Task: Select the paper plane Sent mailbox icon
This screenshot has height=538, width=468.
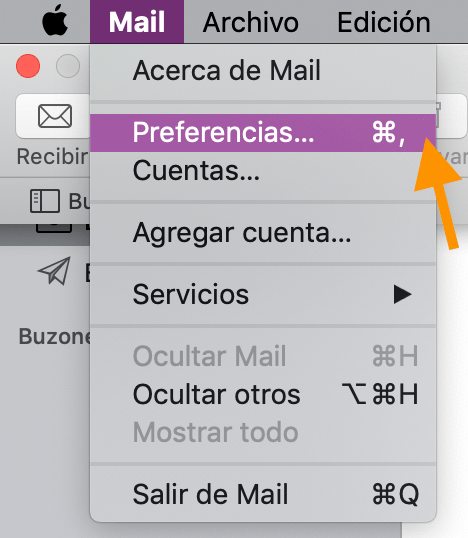Action: pos(55,271)
